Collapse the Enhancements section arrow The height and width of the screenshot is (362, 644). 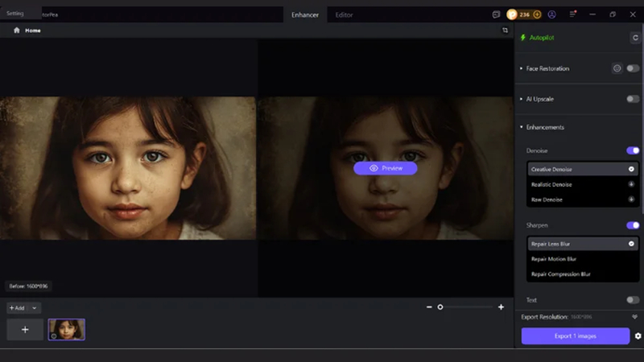coord(521,127)
